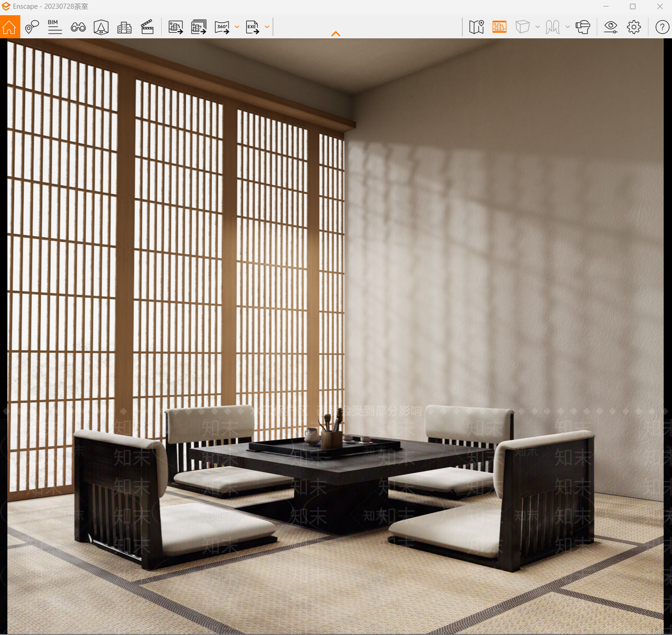Screen dimensions: 672x635
Task: Export standalone EXE file
Action: pyautogui.click(x=252, y=27)
